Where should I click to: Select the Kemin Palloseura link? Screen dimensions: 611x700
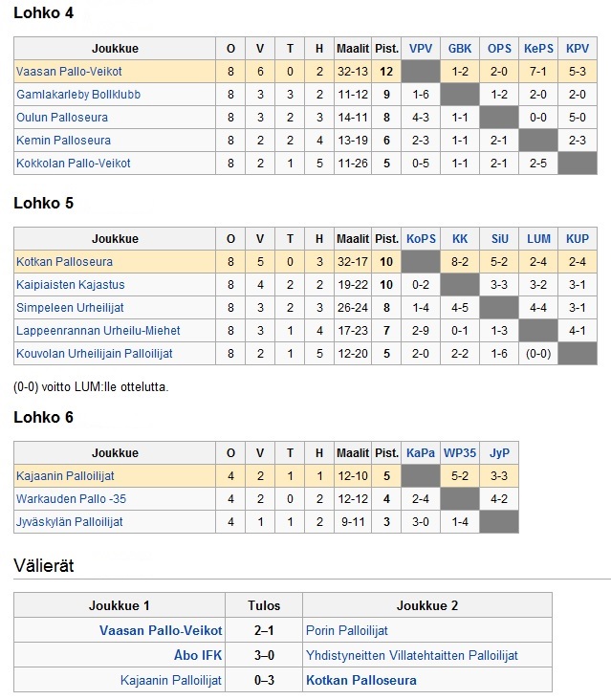click(63, 141)
